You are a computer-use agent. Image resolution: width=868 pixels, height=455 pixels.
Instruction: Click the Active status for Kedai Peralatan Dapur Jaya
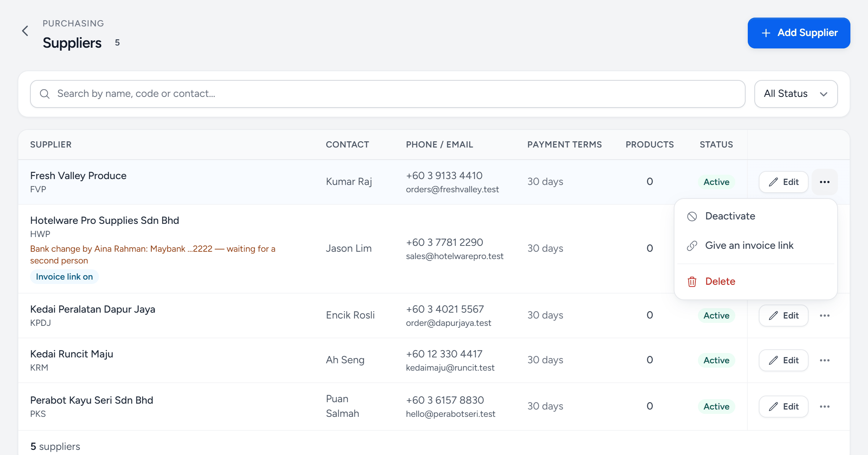(716, 316)
